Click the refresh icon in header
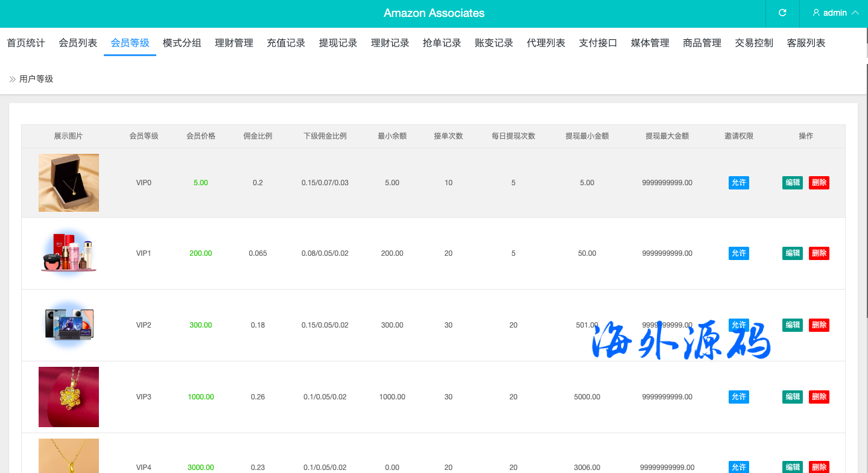 (782, 13)
